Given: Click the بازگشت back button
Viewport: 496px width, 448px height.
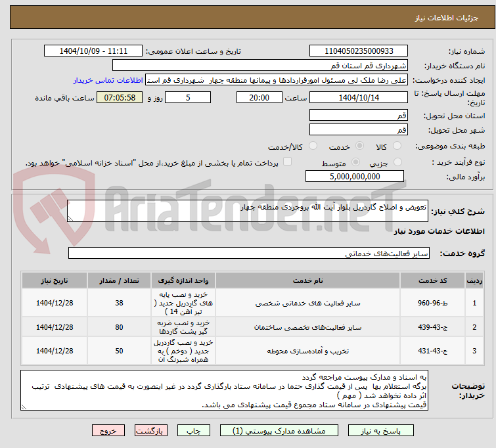Looking at the screenshot, I should (150, 431).
